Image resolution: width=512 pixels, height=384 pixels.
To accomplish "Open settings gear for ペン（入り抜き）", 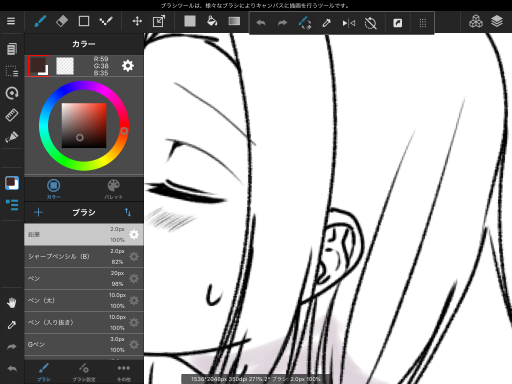I will 134,322.
